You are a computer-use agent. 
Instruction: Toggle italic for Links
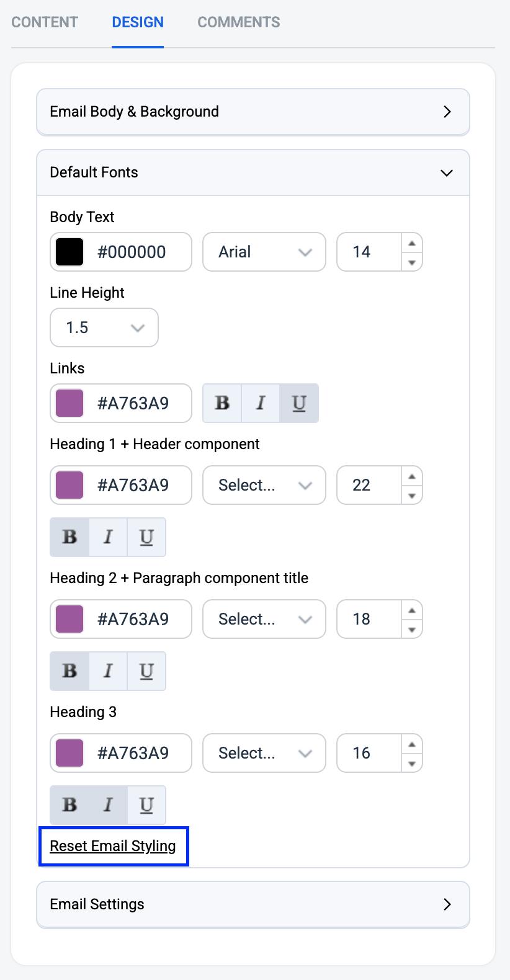point(261,403)
